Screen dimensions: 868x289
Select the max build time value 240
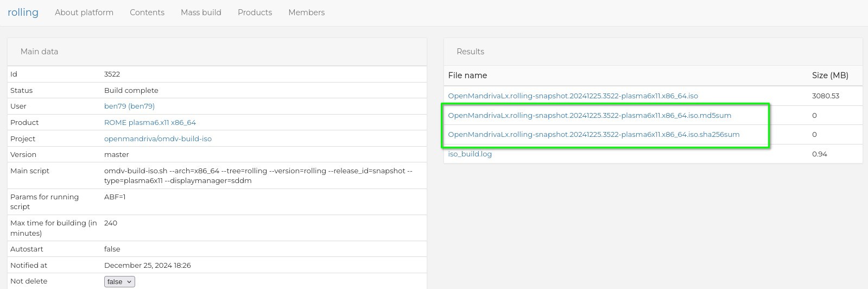point(111,223)
